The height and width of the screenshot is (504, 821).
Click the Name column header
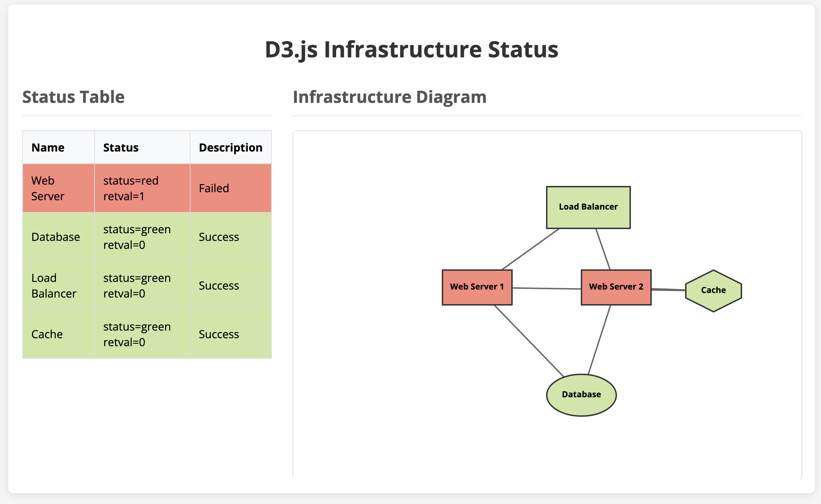coord(58,147)
